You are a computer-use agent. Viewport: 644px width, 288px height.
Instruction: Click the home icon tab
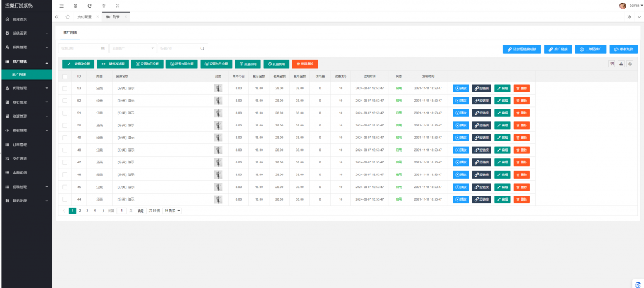coord(67,17)
